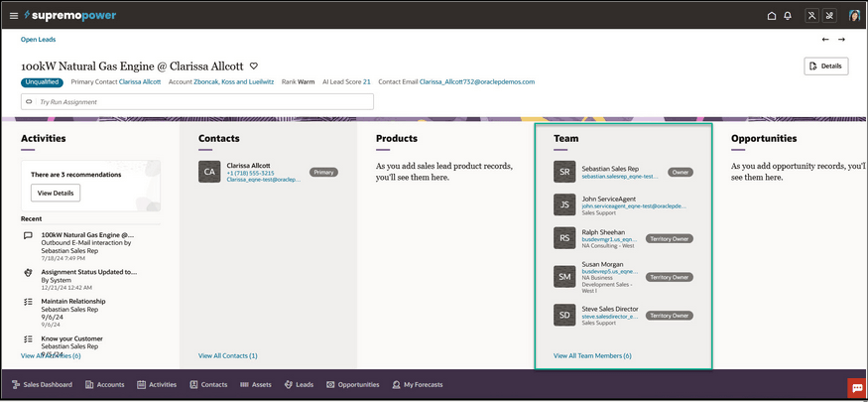868x402 pixels.
Task: Open the red chat assistant button
Action: point(857,387)
